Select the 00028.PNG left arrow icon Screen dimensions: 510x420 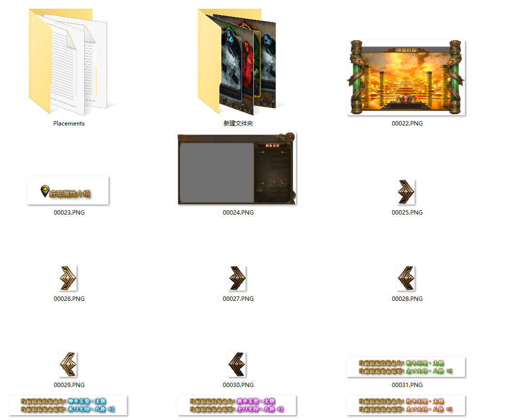tap(406, 278)
